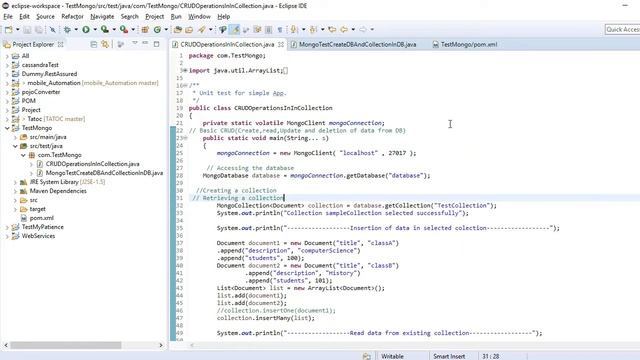Expand the folded import block marker
This screenshot has height=360, width=640.
[x=185, y=70]
